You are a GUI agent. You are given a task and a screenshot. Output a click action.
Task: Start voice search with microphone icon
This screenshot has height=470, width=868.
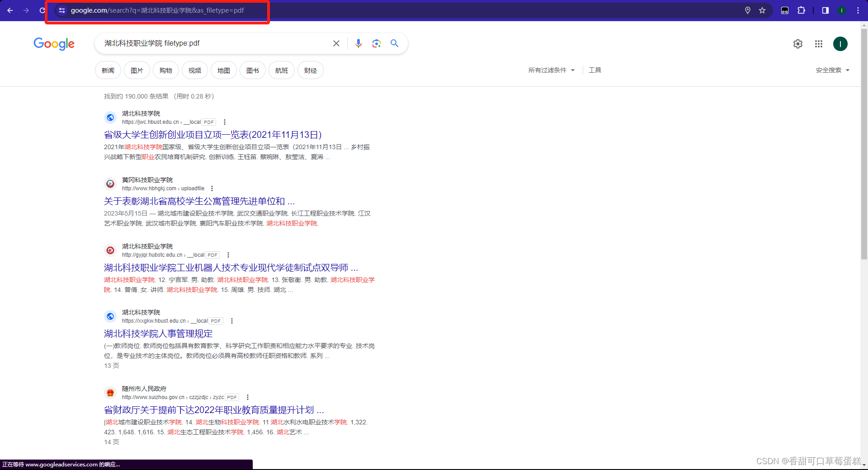(359, 43)
